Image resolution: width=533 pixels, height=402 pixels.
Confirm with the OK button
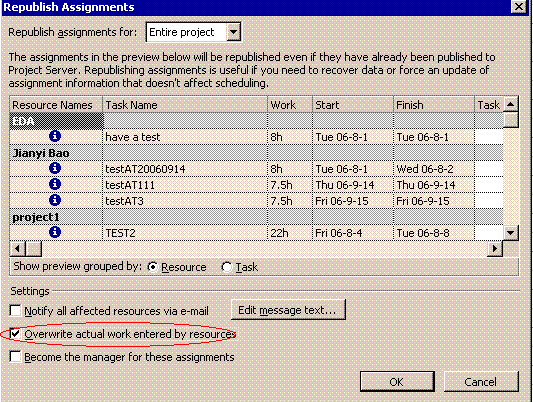[x=397, y=382]
